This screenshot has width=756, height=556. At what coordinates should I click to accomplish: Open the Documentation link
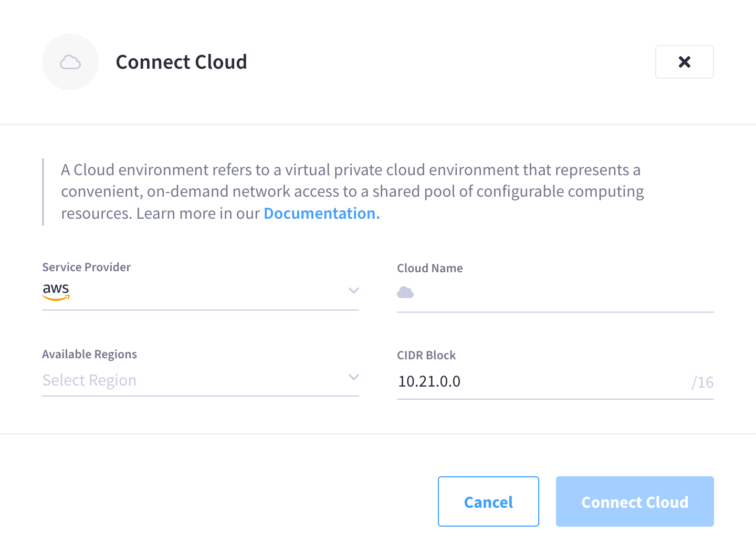click(x=321, y=213)
